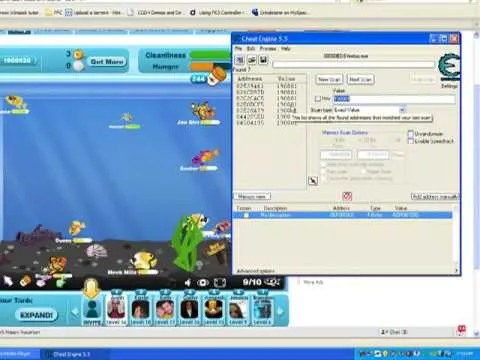
Task: Toggle the Unrandomizer checkbox
Action: point(411,134)
